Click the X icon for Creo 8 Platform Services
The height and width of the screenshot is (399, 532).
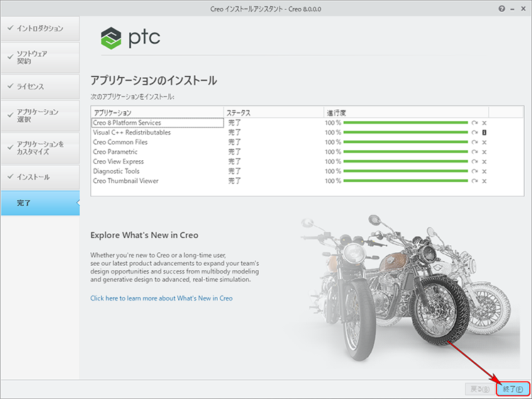484,123
